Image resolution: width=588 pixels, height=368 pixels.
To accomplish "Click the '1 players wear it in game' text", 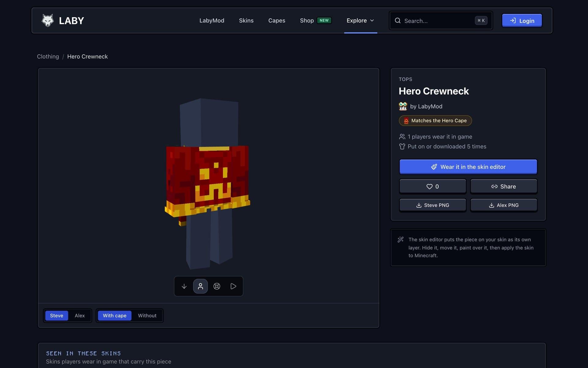I will (x=440, y=137).
